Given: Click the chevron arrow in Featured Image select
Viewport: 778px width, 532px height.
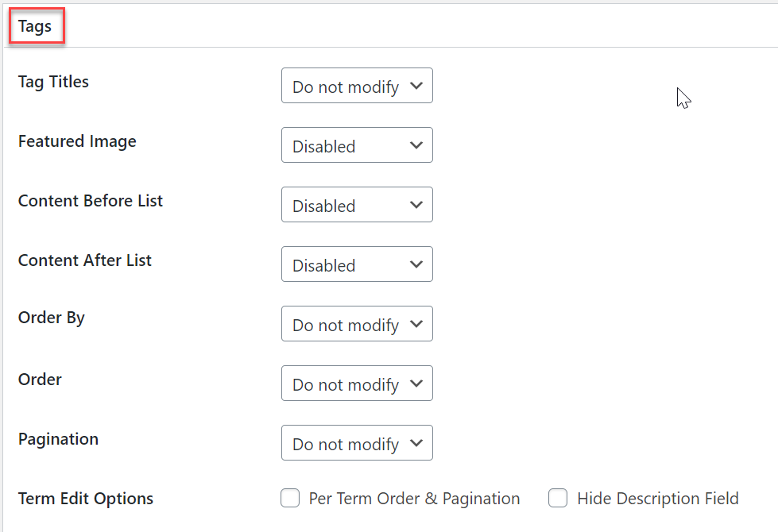Looking at the screenshot, I should 416,145.
